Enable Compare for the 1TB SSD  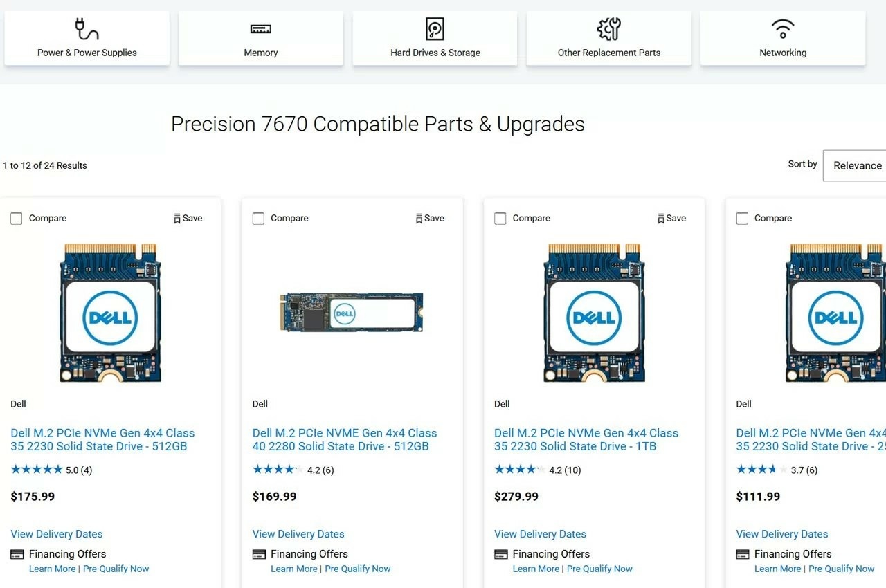(500, 219)
